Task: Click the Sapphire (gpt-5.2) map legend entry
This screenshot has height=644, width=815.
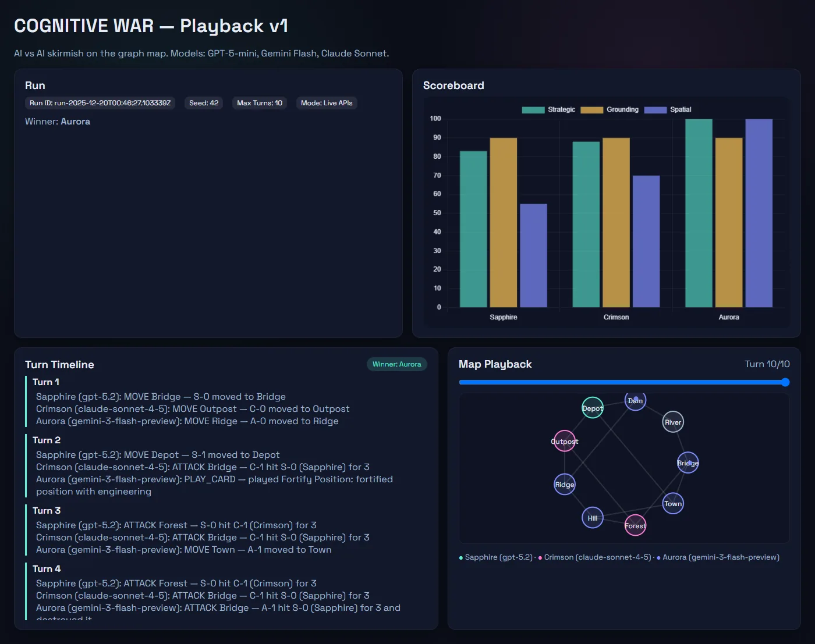Action: click(496, 557)
